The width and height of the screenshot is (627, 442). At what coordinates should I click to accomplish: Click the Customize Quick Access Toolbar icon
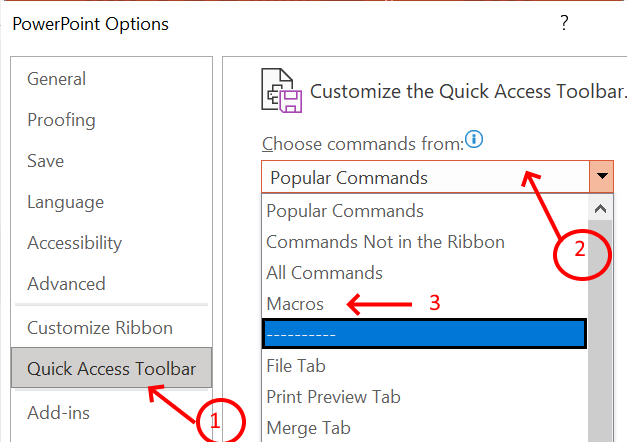(x=281, y=89)
